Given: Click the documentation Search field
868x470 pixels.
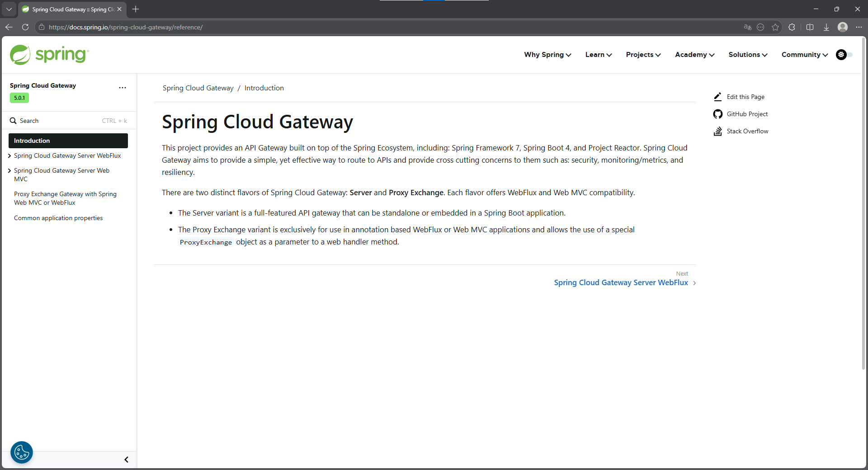Looking at the screenshot, I should pos(69,121).
